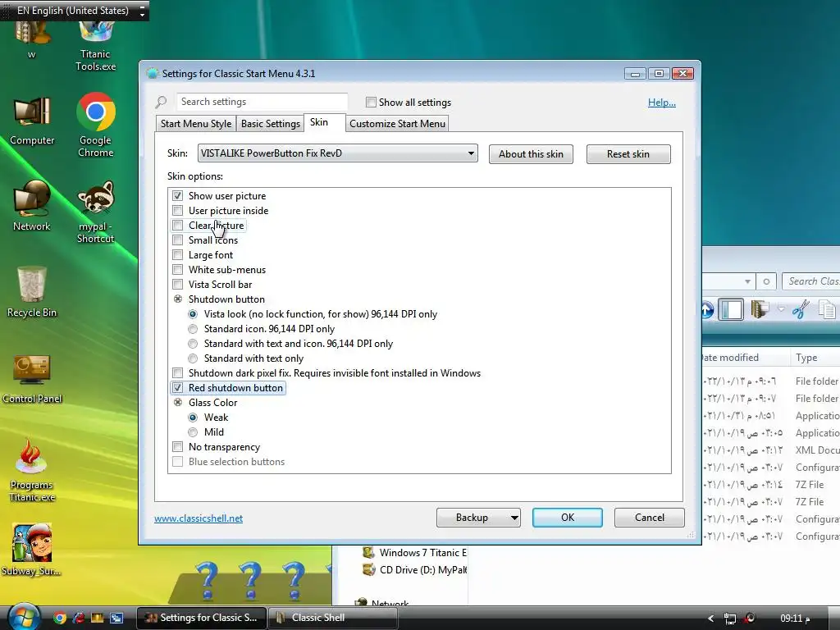Select the Vista look shutdown radio
This screenshot has width=840, height=630.
[193, 314]
